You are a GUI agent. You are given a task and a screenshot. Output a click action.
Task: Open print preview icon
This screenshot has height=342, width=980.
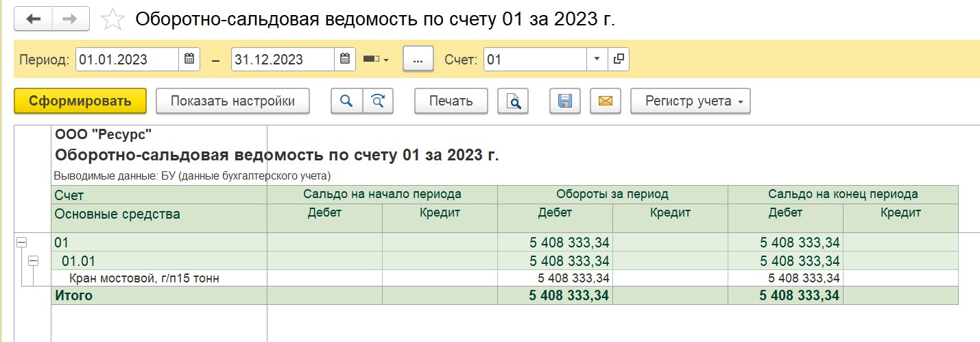[514, 101]
